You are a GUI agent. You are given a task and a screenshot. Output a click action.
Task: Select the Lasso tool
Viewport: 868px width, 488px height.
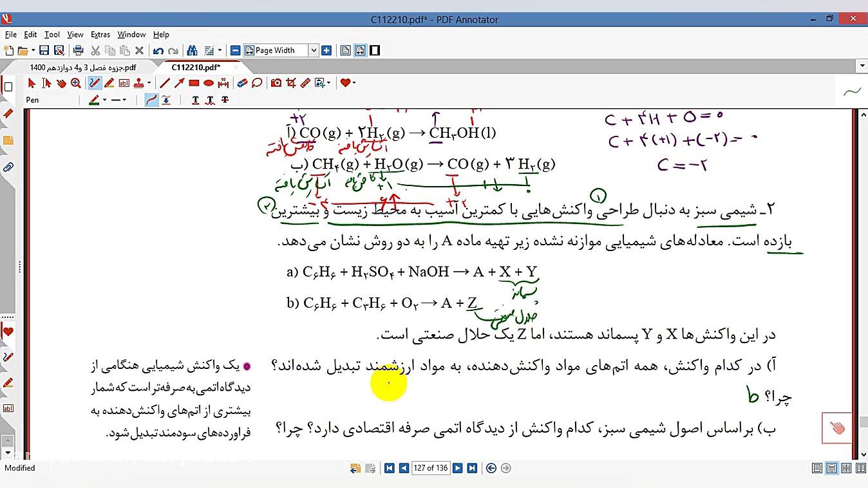pyautogui.click(x=257, y=83)
